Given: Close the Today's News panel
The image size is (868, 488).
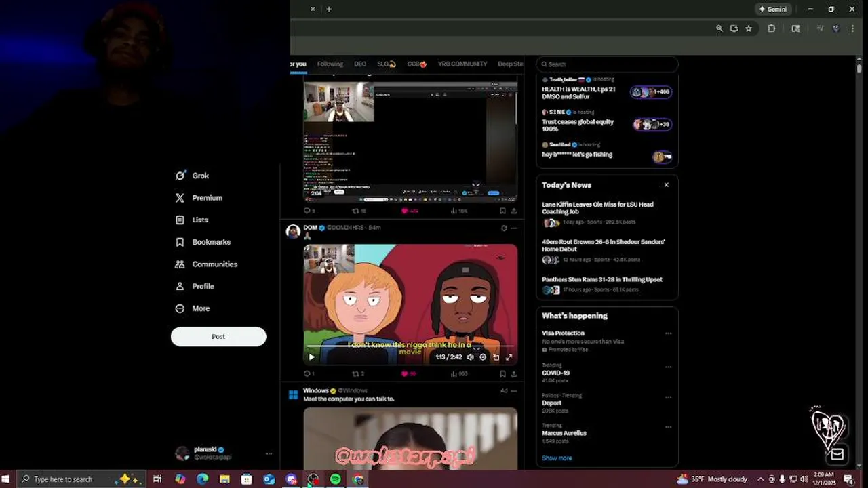Looking at the screenshot, I should coord(666,185).
